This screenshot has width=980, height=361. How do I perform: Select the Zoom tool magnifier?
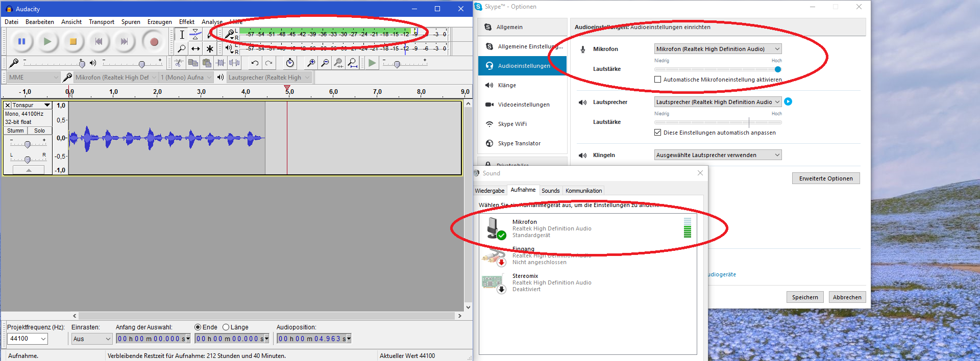tap(182, 49)
